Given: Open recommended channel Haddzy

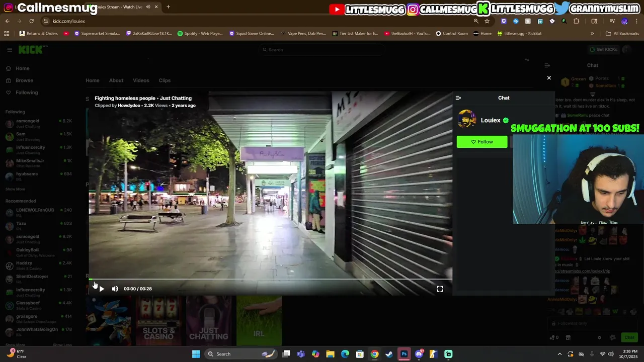Looking at the screenshot, I should click(x=39, y=265).
